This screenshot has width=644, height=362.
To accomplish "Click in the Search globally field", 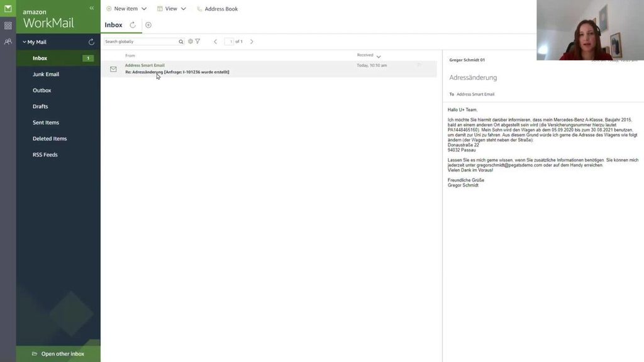I will tap(140, 41).
